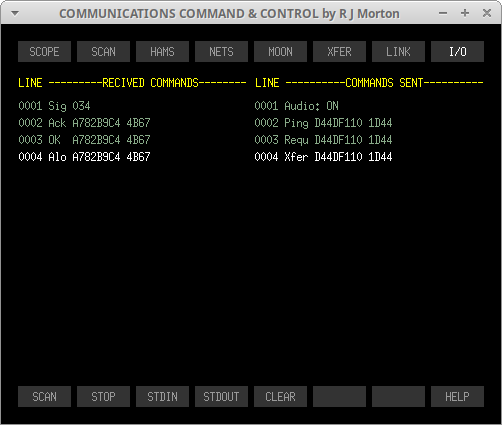Image resolution: width=502 pixels, height=425 pixels.
Task: Open HELP from the bottom row
Action: 457,397
